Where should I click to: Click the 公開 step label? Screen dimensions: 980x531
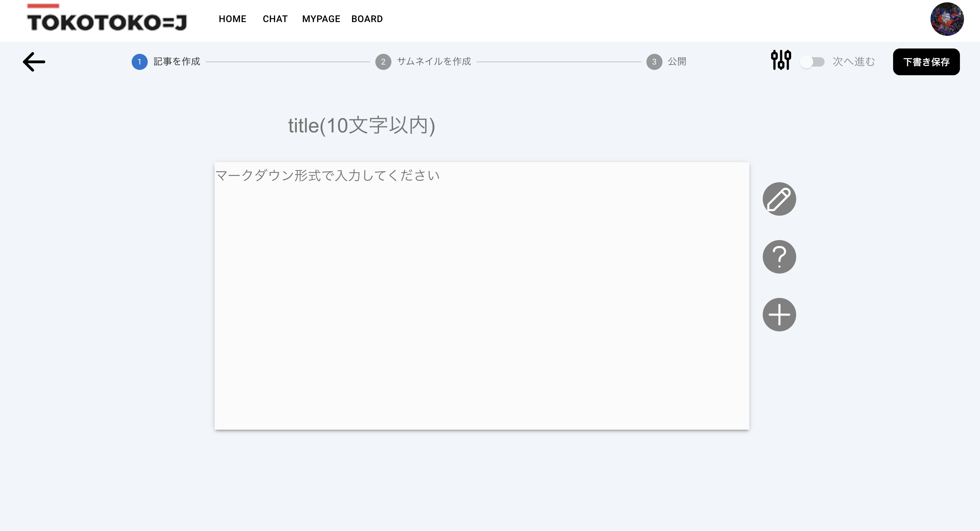(x=676, y=61)
